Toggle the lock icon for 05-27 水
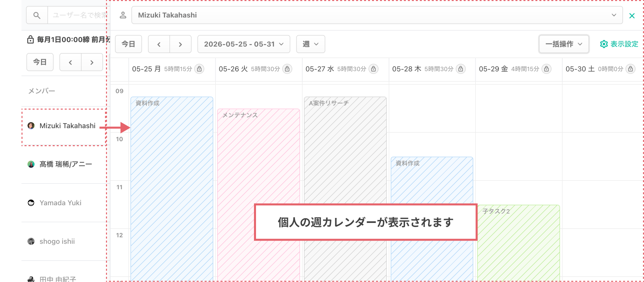644x282 pixels. (x=373, y=69)
